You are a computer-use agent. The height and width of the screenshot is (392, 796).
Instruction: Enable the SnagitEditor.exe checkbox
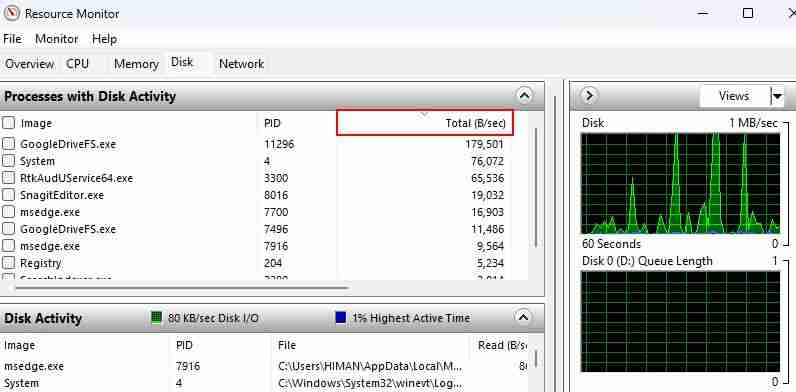tap(8, 195)
